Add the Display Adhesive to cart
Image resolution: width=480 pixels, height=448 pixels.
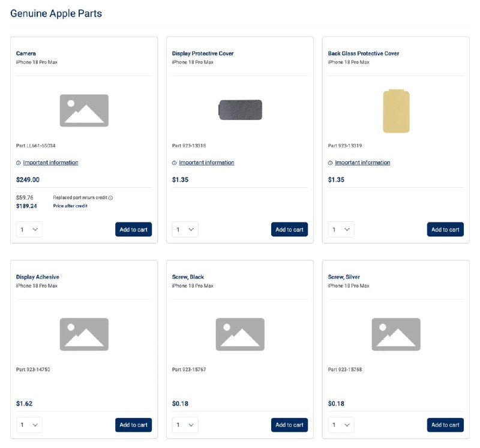pos(133,425)
